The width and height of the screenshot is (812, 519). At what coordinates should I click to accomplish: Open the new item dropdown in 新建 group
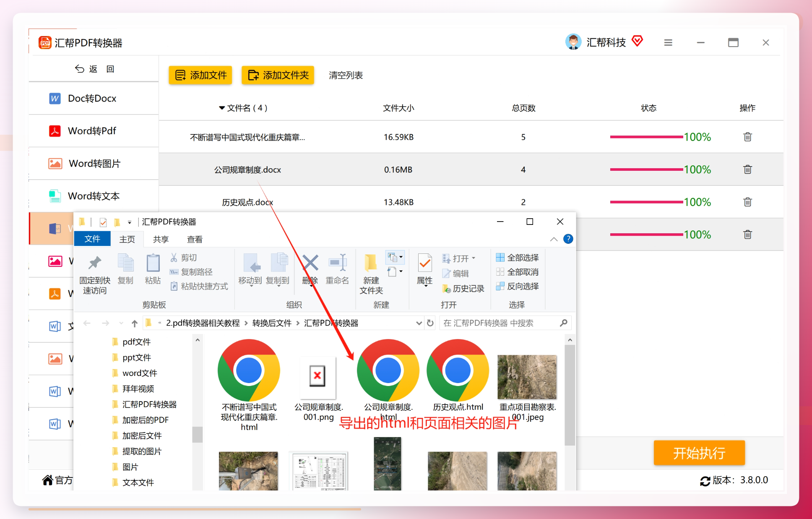[x=395, y=257]
